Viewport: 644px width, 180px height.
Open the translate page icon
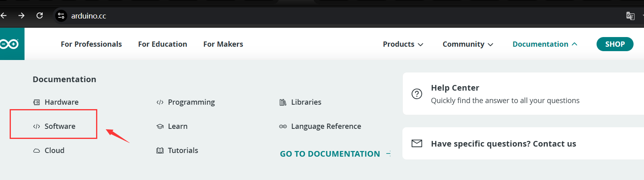630,16
